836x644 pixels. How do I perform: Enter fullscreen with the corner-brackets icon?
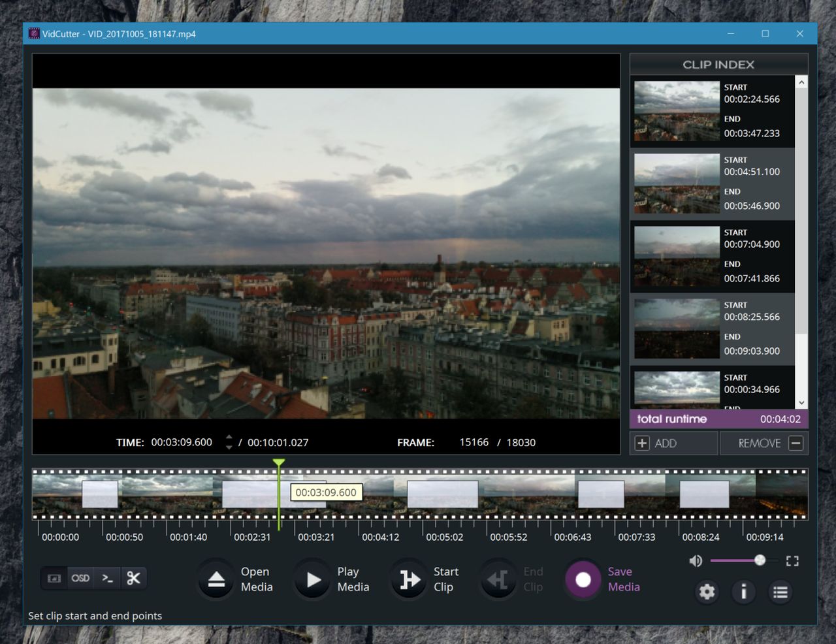point(792,561)
